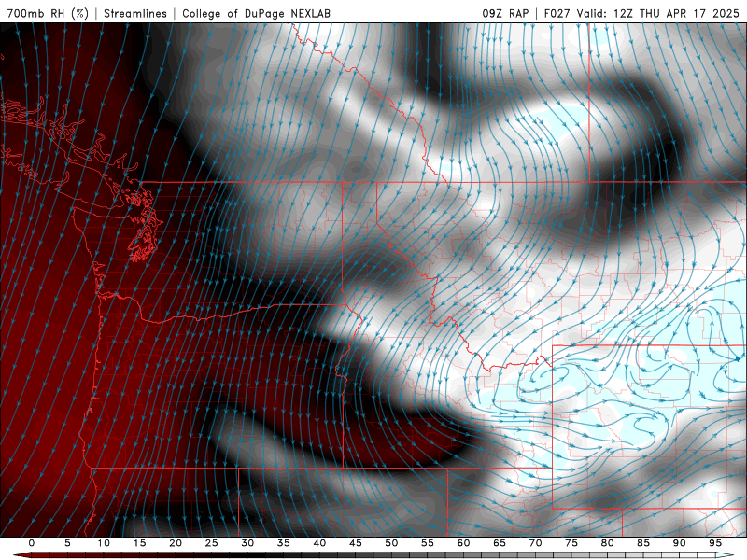Screen dimensions: 747x560
Task: Select the "60" tick label on colorbar
Action: coord(463,543)
